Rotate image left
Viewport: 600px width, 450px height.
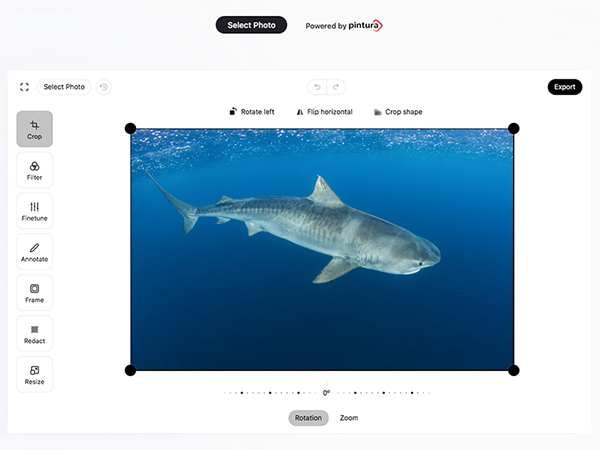252,112
